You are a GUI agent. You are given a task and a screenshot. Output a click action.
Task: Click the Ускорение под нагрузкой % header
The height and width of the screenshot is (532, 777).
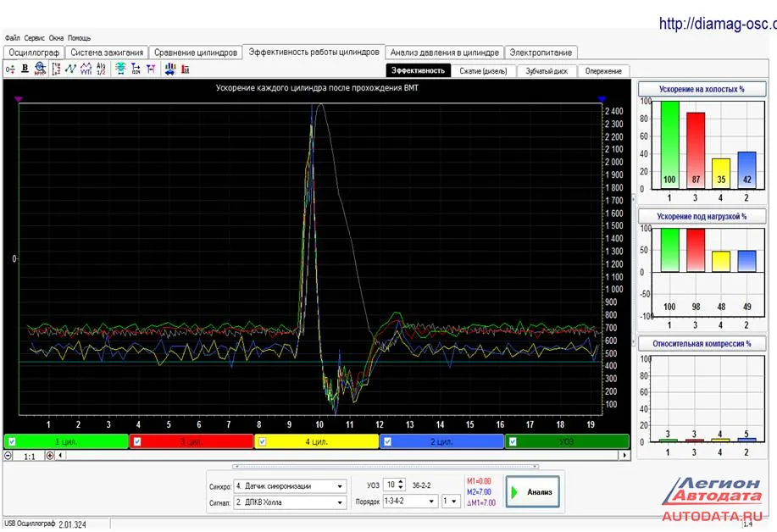(x=702, y=217)
